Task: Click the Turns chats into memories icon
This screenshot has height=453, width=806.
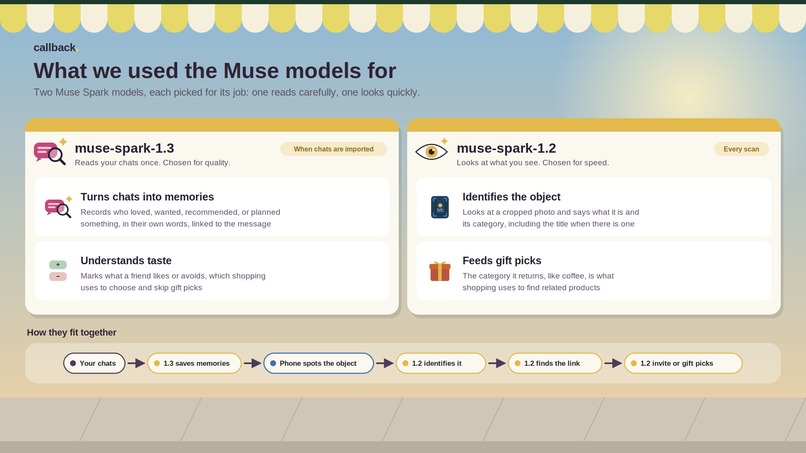Action: point(58,207)
